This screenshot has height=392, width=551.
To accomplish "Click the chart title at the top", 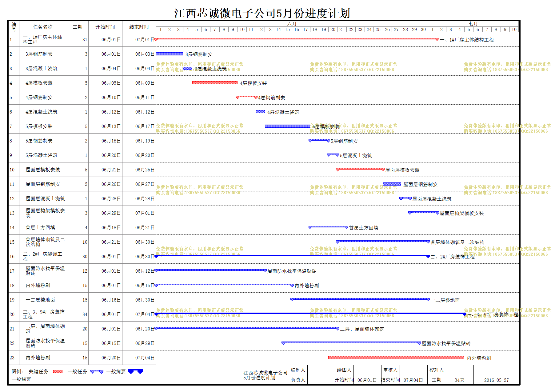I will [262, 13].
